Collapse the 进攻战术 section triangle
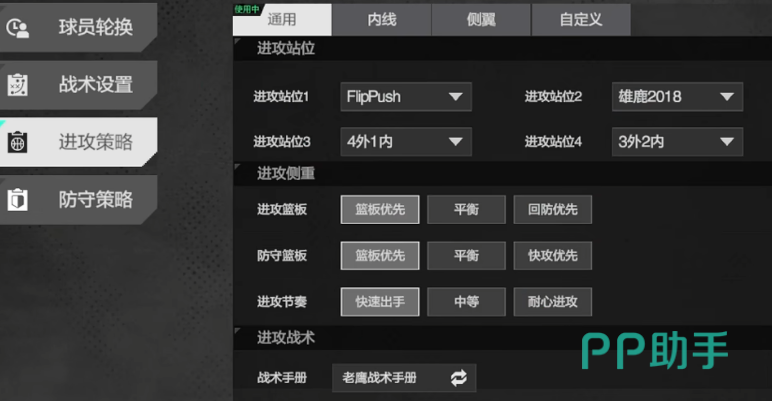The image size is (772, 401). coord(237,331)
